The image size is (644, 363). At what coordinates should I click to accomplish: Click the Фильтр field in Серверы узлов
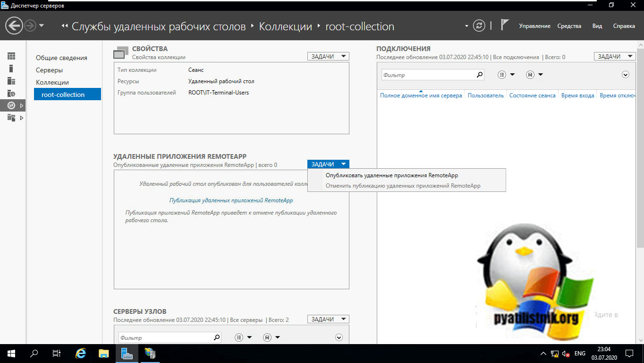click(x=165, y=337)
